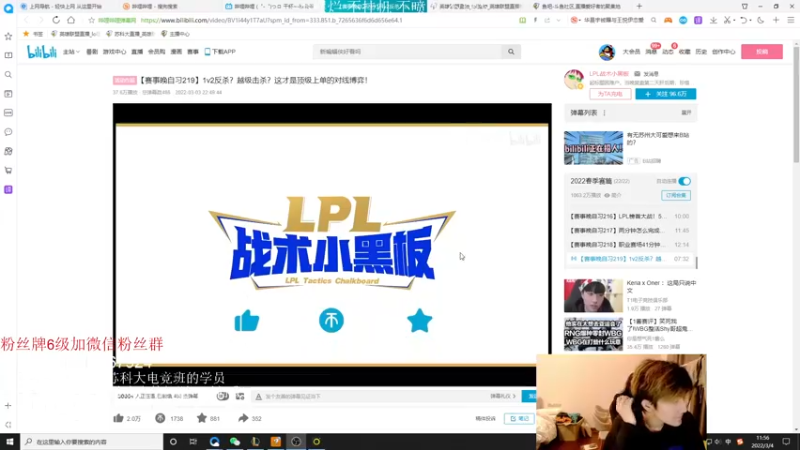Bookmark page with the address bar star
The width and height of the screenshot is (800, 450).
(x=91, y=20)
